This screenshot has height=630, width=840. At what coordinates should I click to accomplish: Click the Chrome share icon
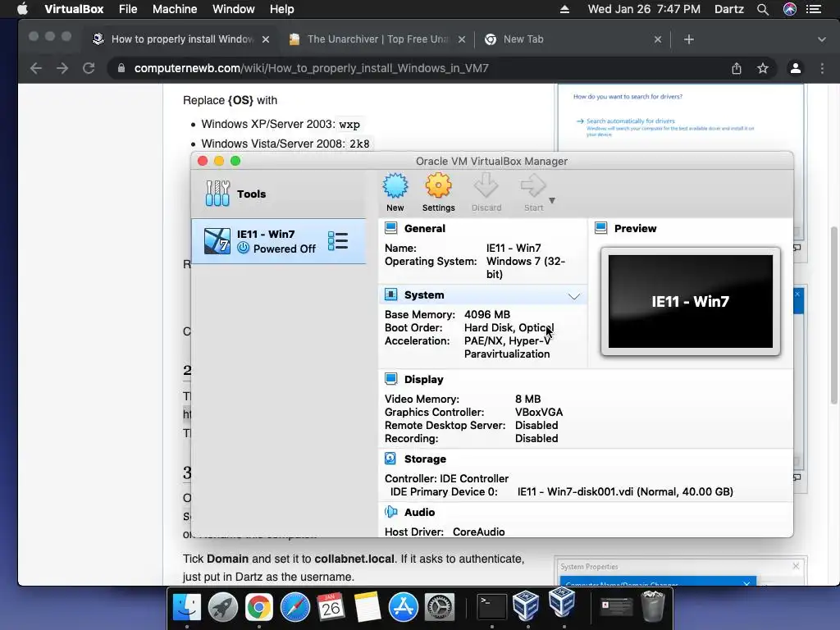coord(737,69)
